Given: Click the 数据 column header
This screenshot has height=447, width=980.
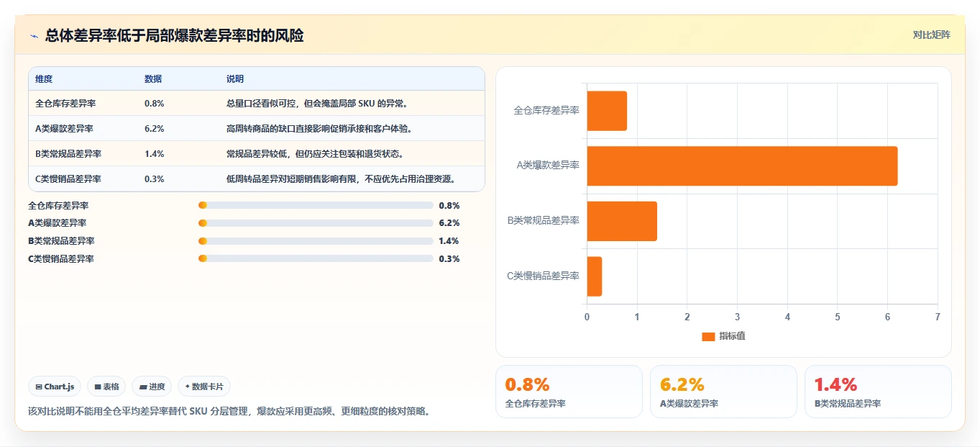Looking at the screenshot, I should [153, 79].
